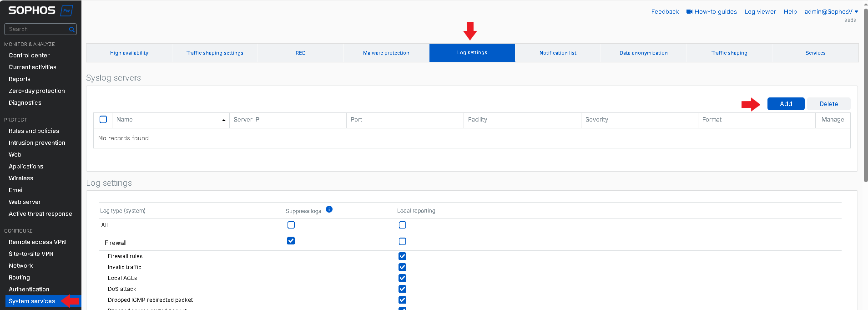The height and width of the screenshot is (310, 868).
Task: Click the How-to guides video camera icon
Action: (689, 12)
